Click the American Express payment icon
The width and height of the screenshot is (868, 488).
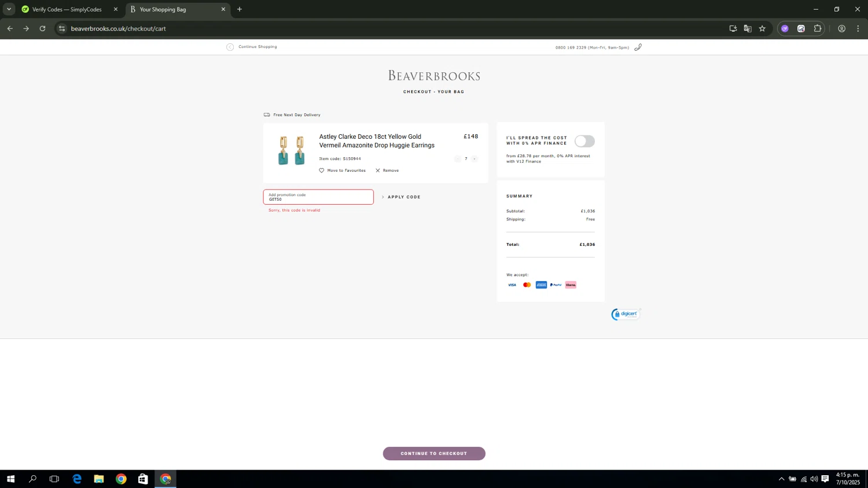click(x=542, y=285)
